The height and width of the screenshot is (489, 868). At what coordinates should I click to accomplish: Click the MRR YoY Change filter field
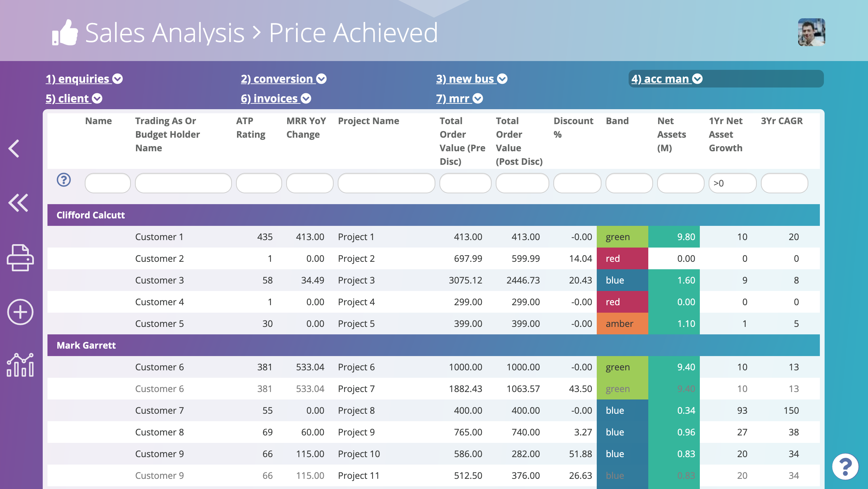[310, 183]
